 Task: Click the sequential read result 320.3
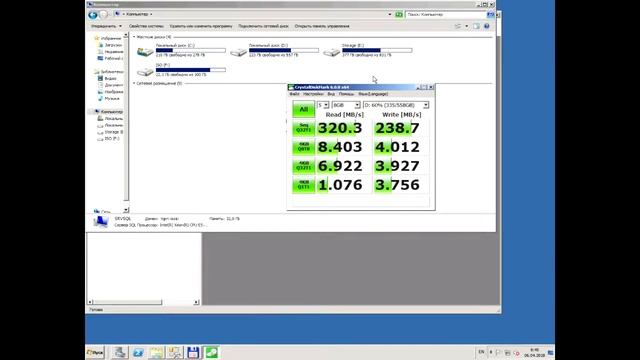click(343, 128)
